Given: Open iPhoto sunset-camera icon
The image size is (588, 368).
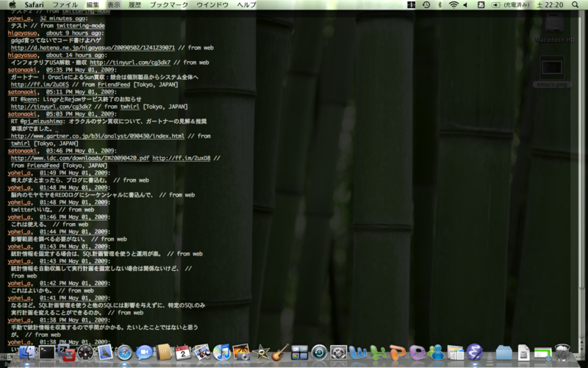Looking at the screenshot, I should (x=241, y=353).
